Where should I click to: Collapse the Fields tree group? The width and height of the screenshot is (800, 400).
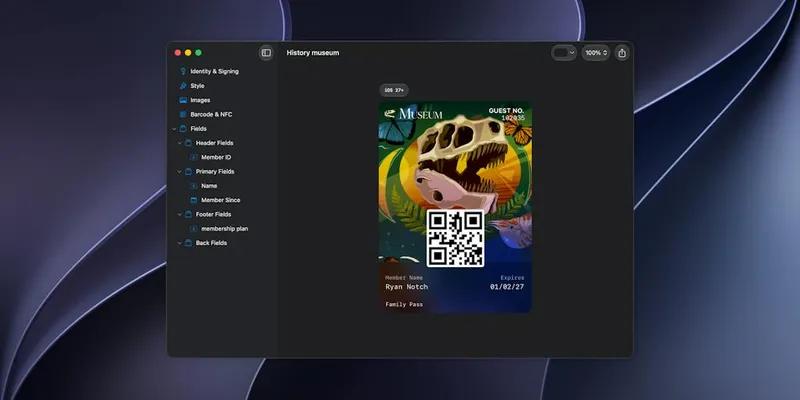tap(174, 129)
